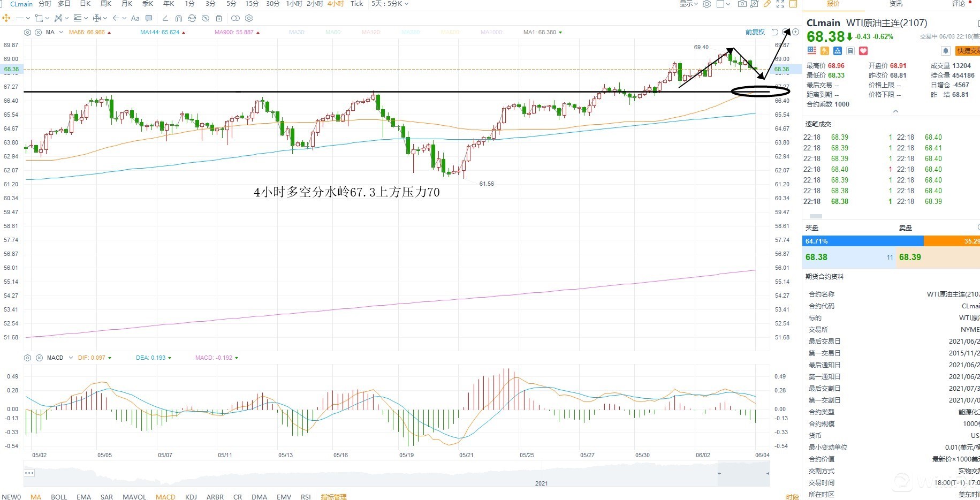The width and height of the screenshot is (980, 500).
Task: Open the 资讯 news tab
Action: tap(895, 4)
